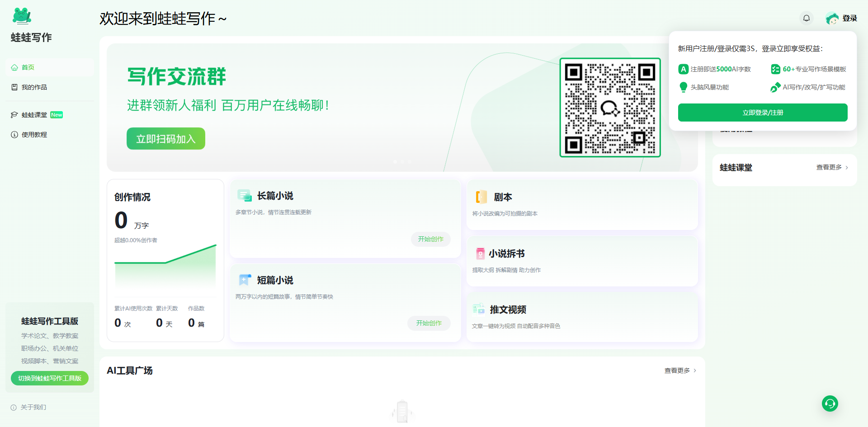
Task: Open 我的作品 from the sidebar
Action: 34,87
